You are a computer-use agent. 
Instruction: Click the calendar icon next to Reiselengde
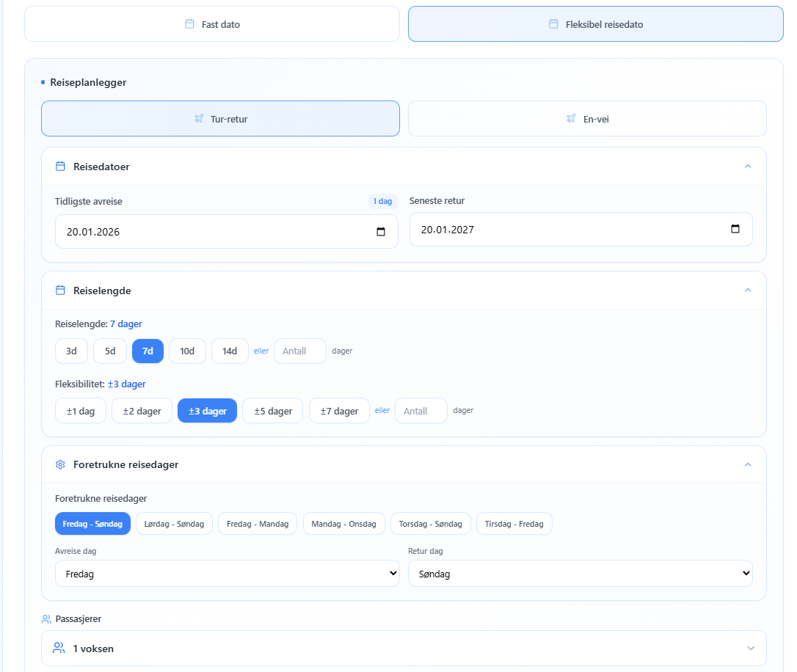[60, 290]
